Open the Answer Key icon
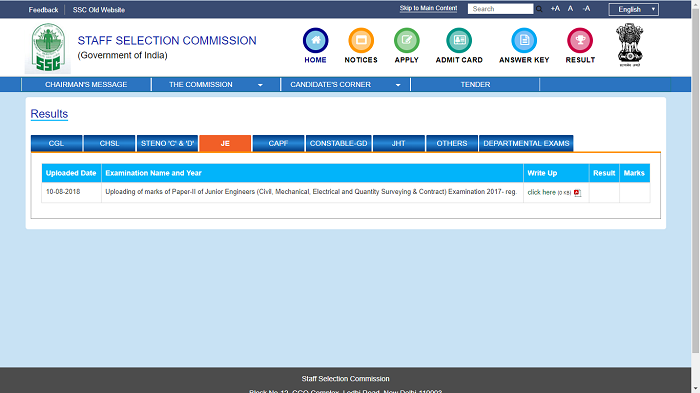Image resolution: width=700 pixels, height=393 pixels. [x=524, y=41]
